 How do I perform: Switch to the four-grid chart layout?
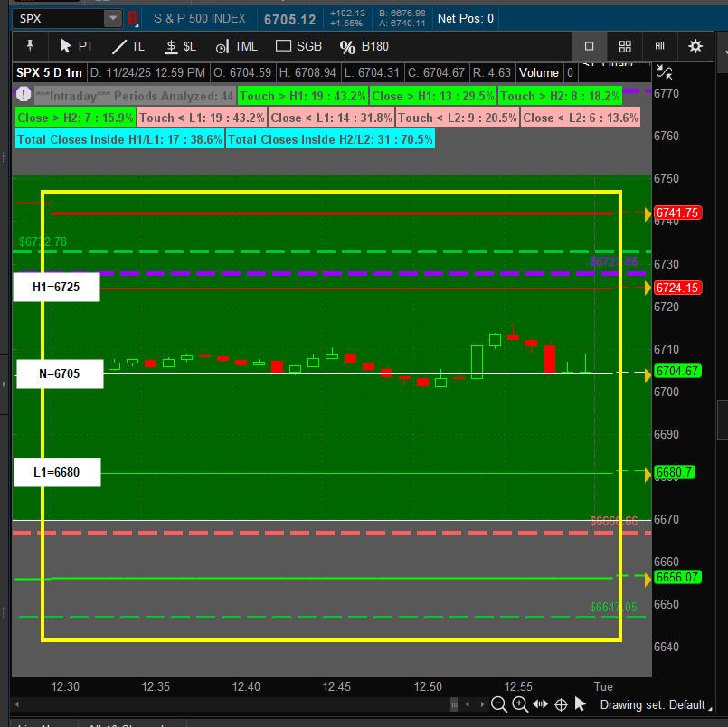(x=625, y=46)
